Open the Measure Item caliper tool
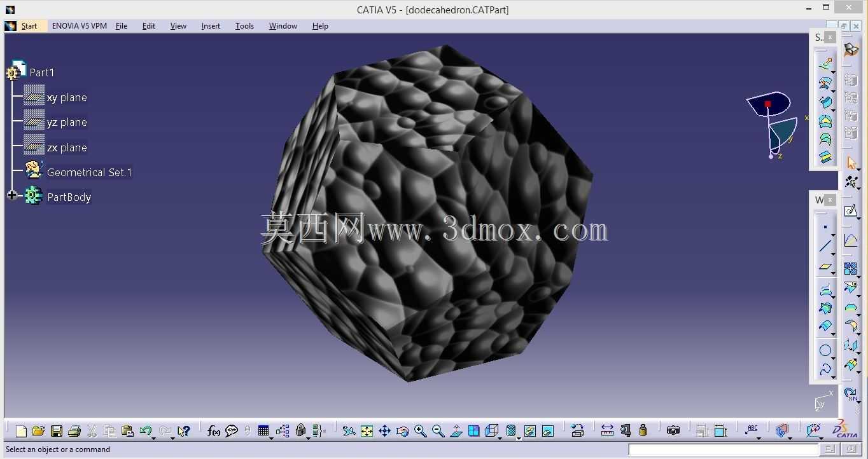This screenshot has width=868, height=459. click(625, 431)
